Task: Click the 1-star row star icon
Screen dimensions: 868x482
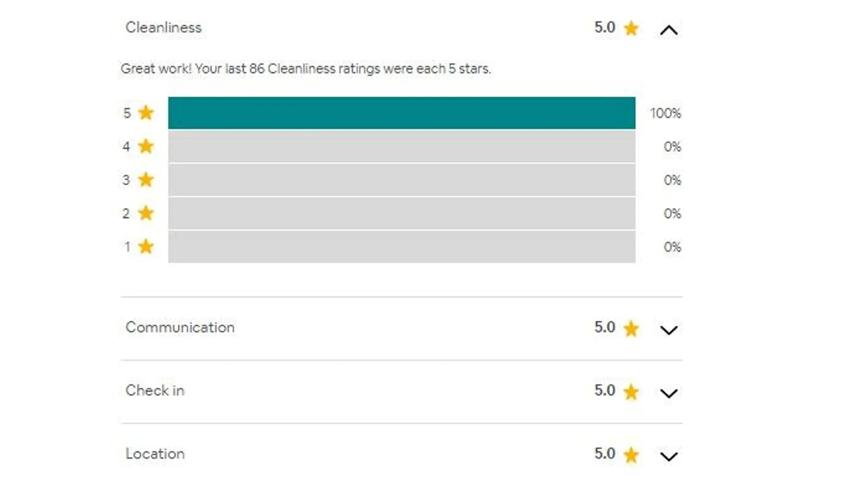Action: point(146,247)
